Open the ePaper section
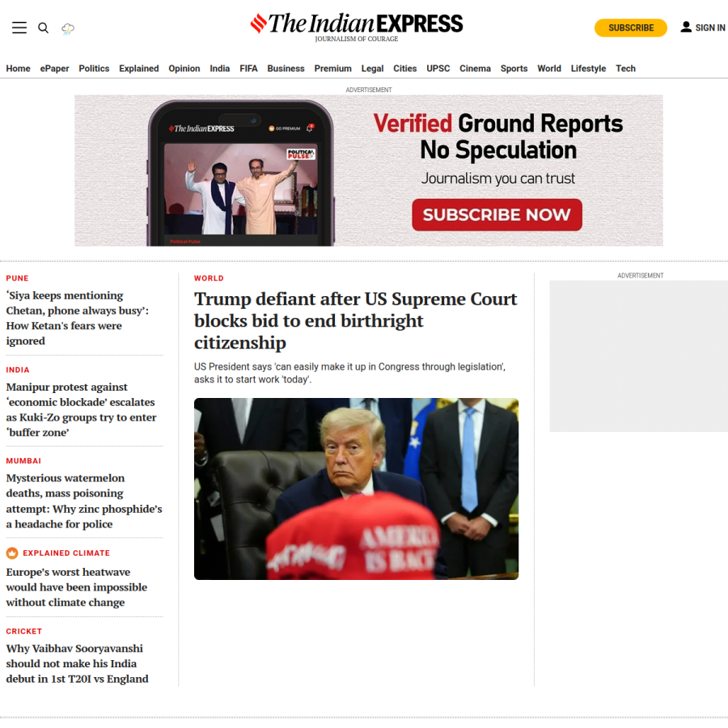Viewport: 728px width, 728px height. [54, 68]
